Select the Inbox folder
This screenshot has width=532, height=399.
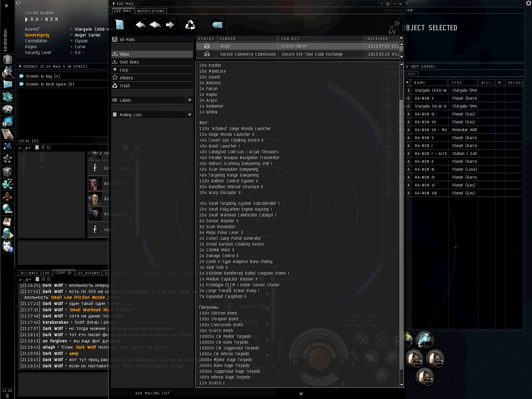coord(152,54)
